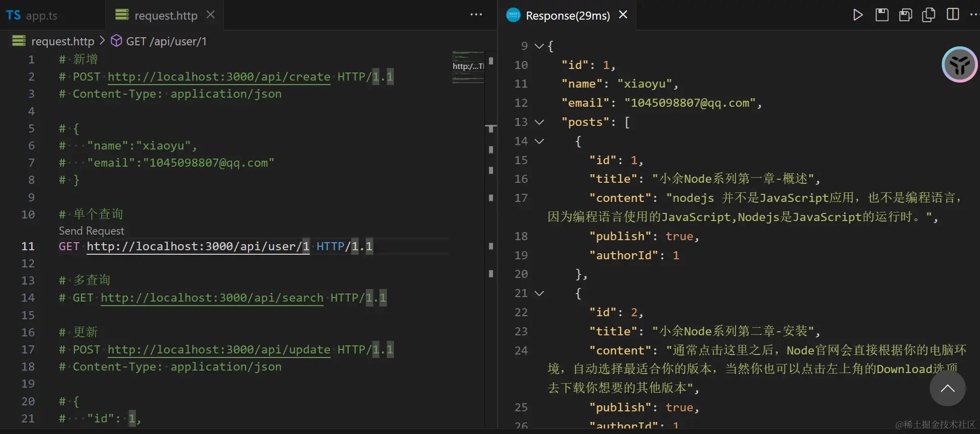The width and height of the screenshot is (980, 434).
Task: Click the localhost:3000/api/user/1 URL link
Action: [198, 247]
